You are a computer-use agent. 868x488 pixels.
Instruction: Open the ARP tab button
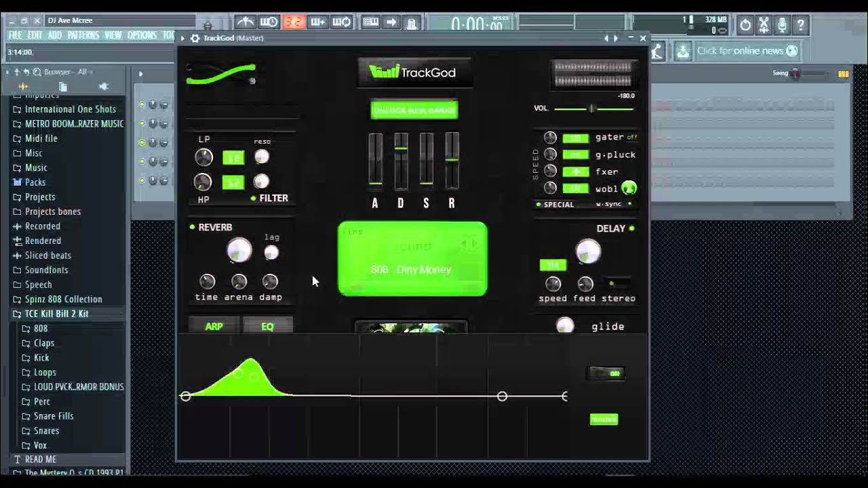(x=214, y=326)
